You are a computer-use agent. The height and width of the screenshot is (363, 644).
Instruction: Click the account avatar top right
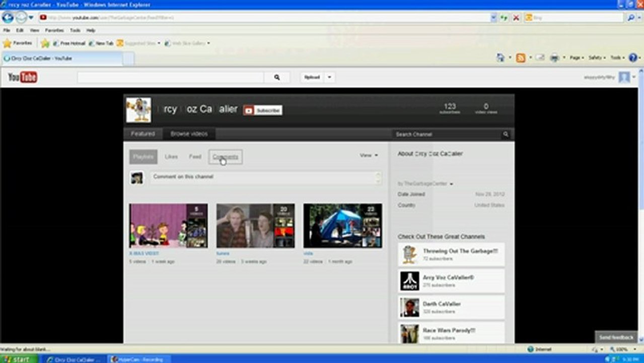click(624, 78)
